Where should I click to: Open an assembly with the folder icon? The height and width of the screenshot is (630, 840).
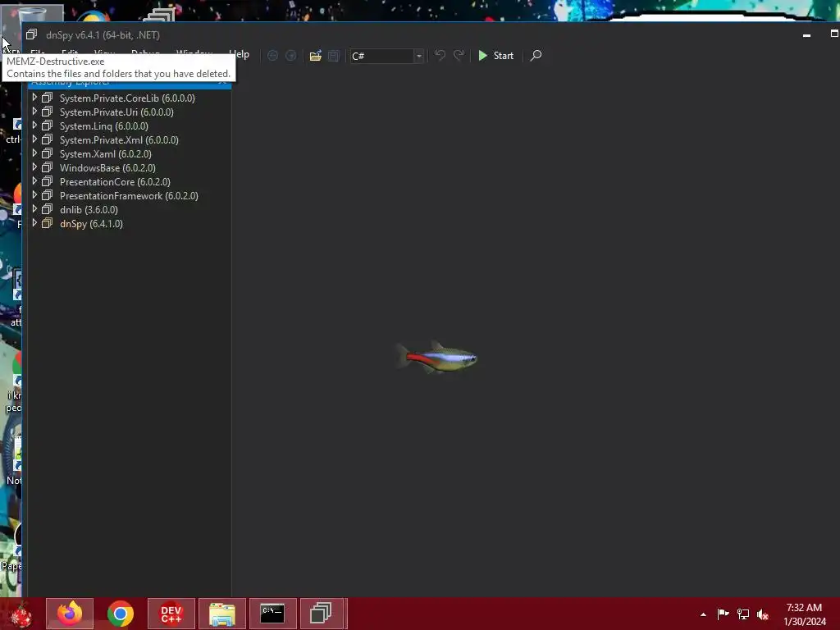pyautogui.click(x=316, y=56)
